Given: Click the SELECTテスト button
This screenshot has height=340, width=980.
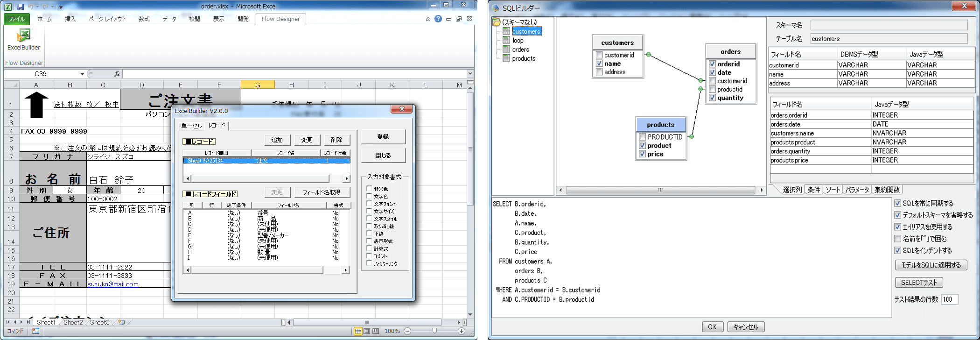Looking at the screenshot, I should click(919, 283).
